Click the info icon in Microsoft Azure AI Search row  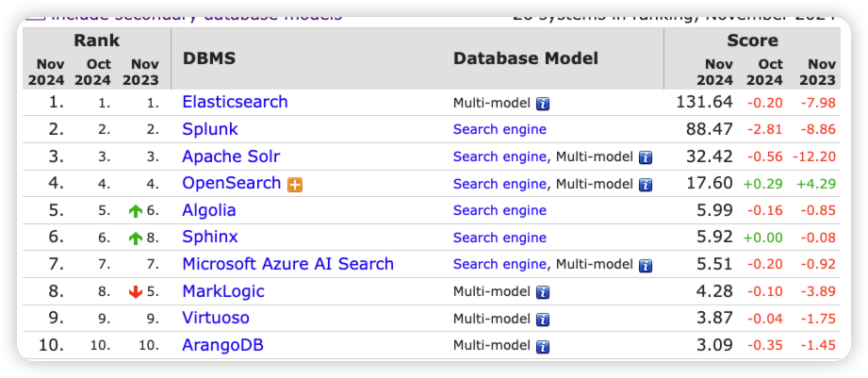point(645,266)
